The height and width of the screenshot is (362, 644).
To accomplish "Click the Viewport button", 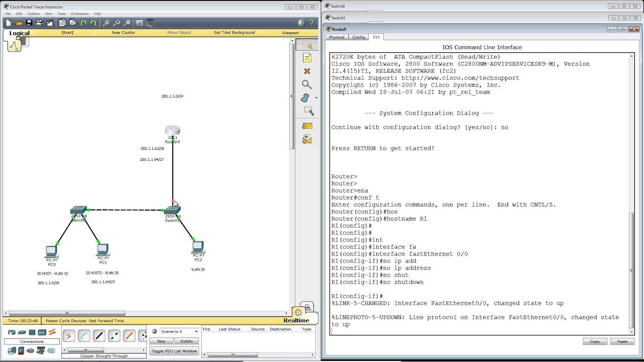I will (290, 32).
